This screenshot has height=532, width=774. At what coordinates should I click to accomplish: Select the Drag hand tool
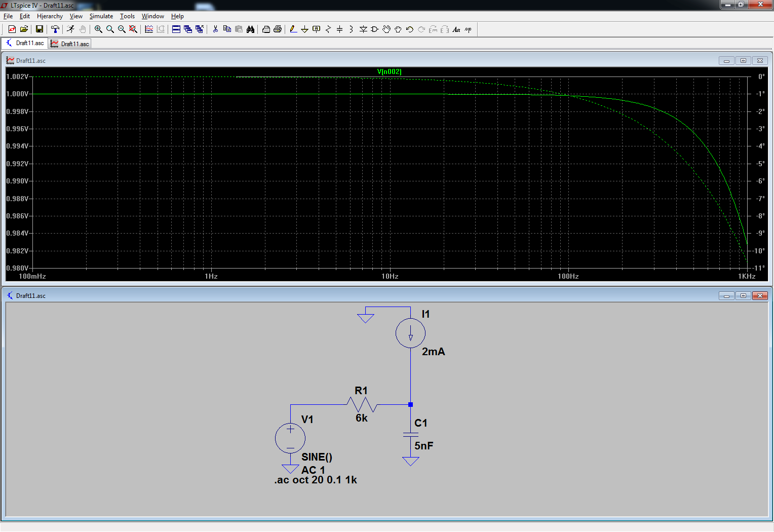click(x=398, y=29)
